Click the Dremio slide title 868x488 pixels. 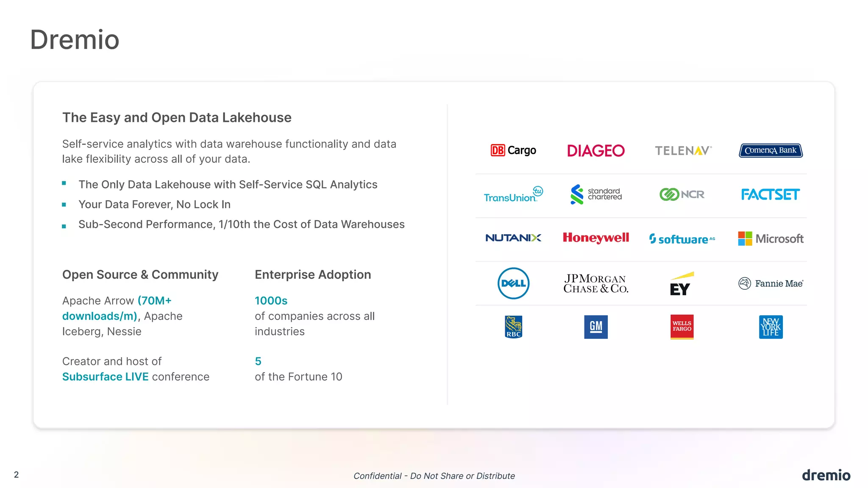[75, 40]
